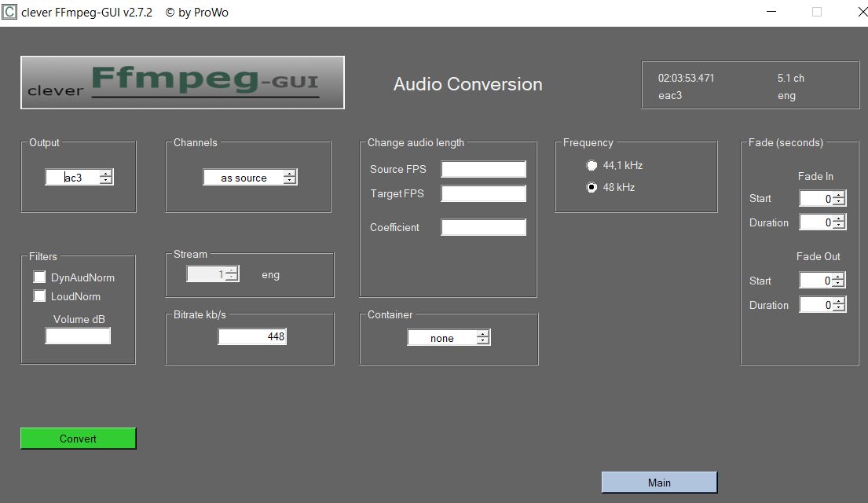The image size is (868, 503).
Task: Enable the DynAudNorm filter checkbox
Action: (39, 277)
